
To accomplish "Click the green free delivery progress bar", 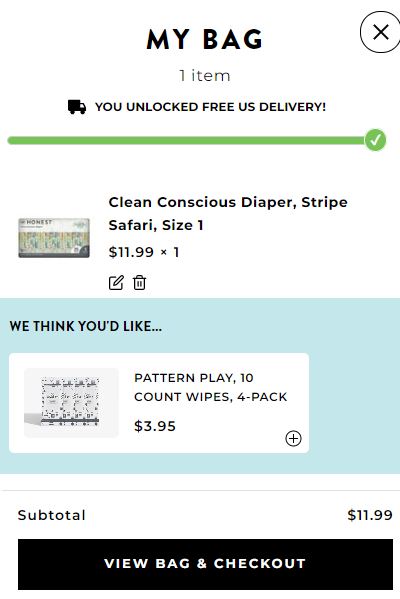I will coord(186,140).
